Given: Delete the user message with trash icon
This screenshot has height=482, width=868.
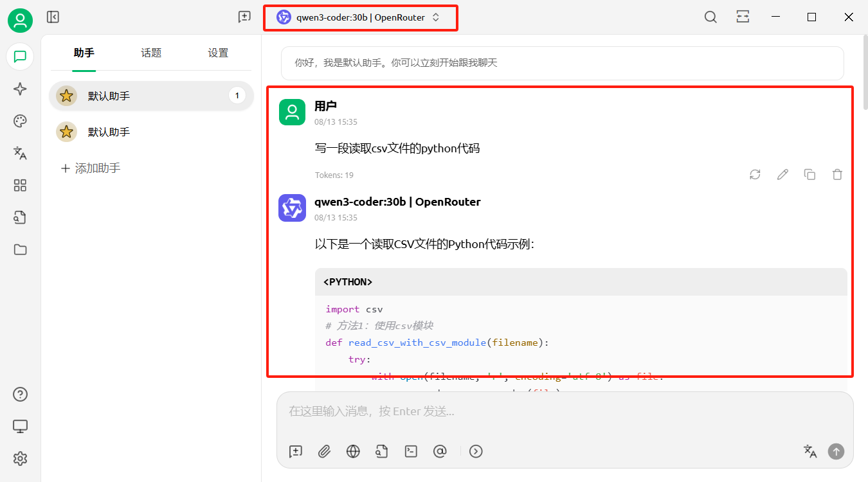Looking at the screenshot, I should 836,174.
